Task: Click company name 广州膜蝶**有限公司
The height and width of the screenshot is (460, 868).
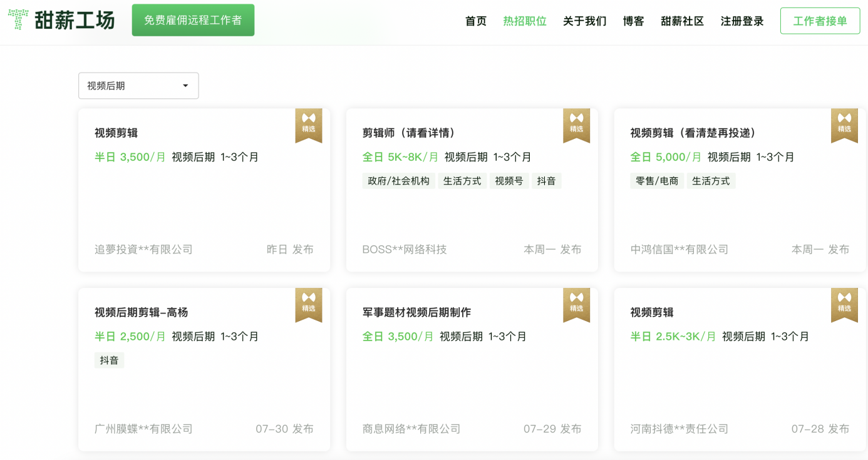Action: point(143,429)
